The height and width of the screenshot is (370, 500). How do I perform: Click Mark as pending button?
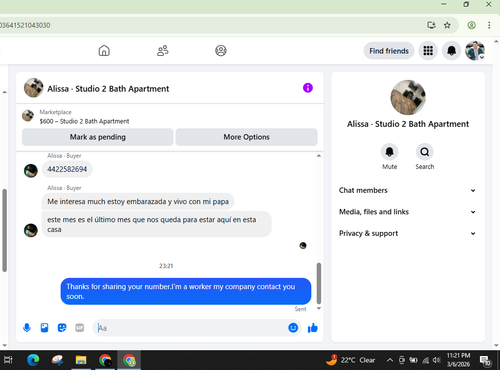tap(98, 137)
